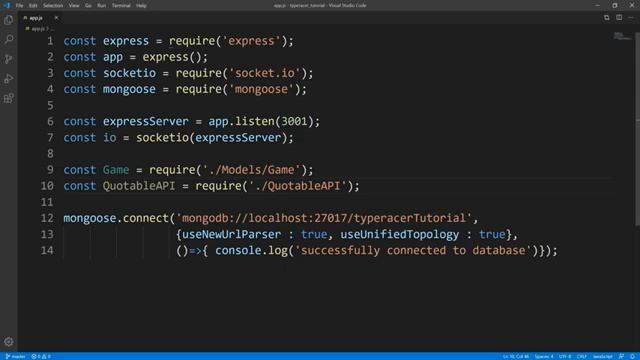
Task: Click console.log on line 14
Action: [251, 251]
